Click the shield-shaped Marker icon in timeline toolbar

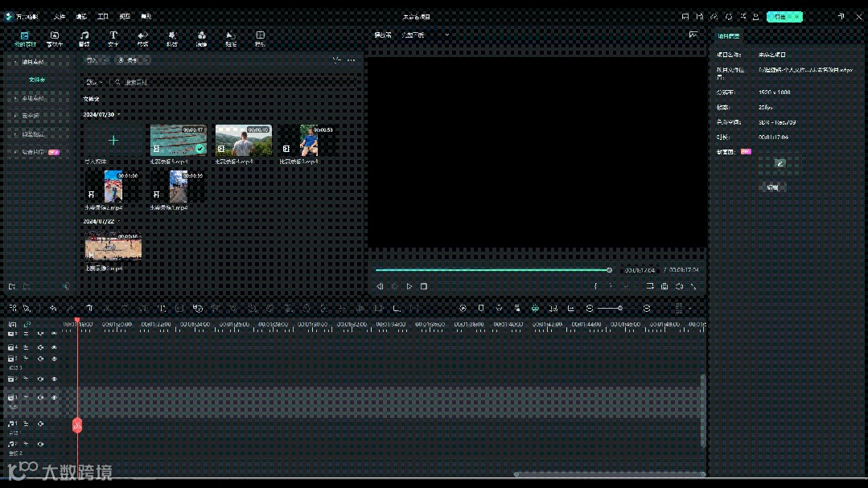tap(481, 308)
